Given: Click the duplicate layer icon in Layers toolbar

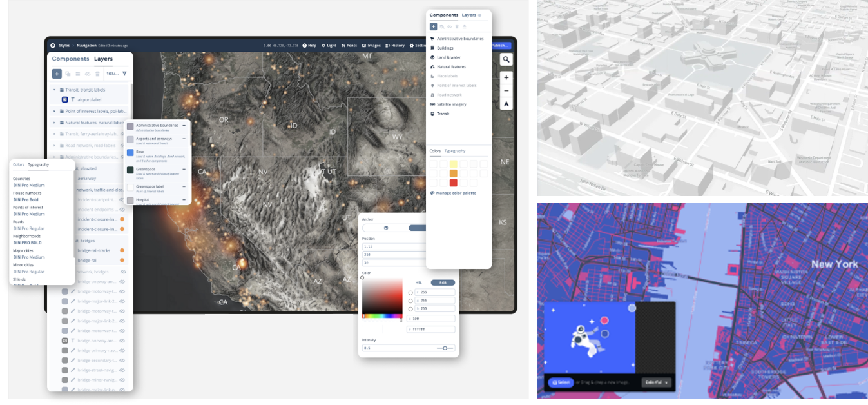Looking at the screenshot, I should click(x=68, y=74).
